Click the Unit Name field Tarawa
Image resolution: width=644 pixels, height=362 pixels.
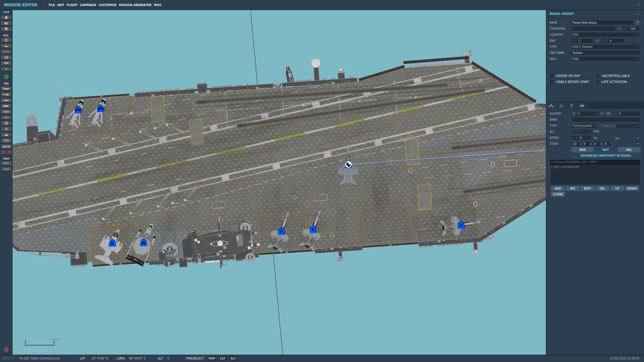point(605,53)
